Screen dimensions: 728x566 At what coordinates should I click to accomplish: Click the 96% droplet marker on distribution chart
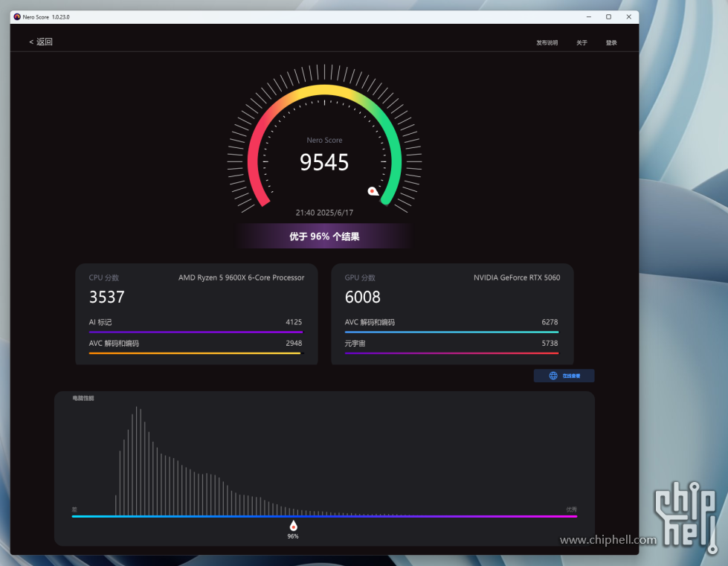coord(293,526)
